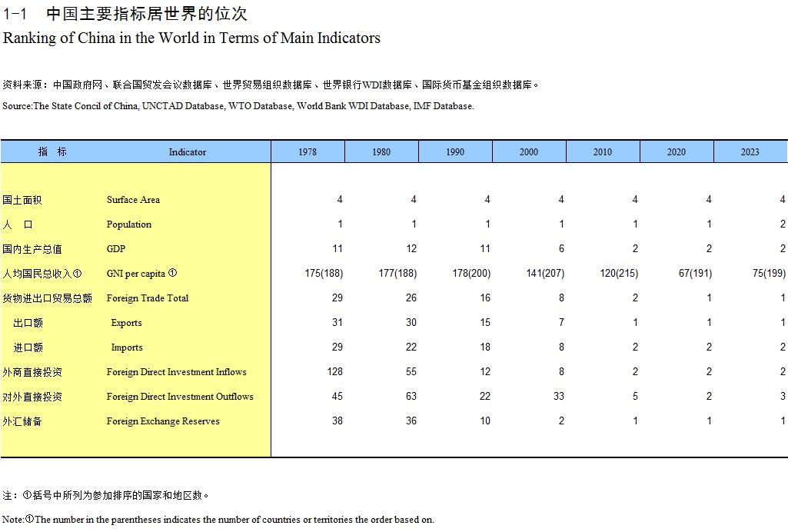Click the 2000 column header
The width and height of the screenshot is (788, 532).
click(529, 152)
